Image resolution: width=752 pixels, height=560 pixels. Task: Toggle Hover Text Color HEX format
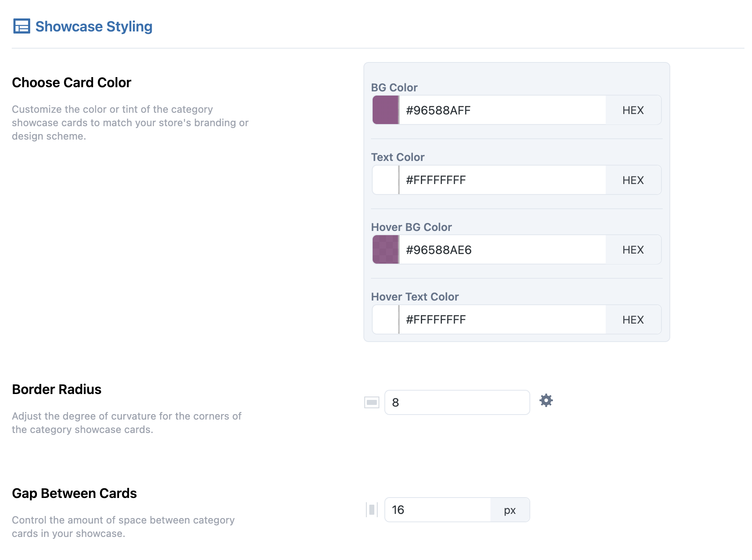633,320
